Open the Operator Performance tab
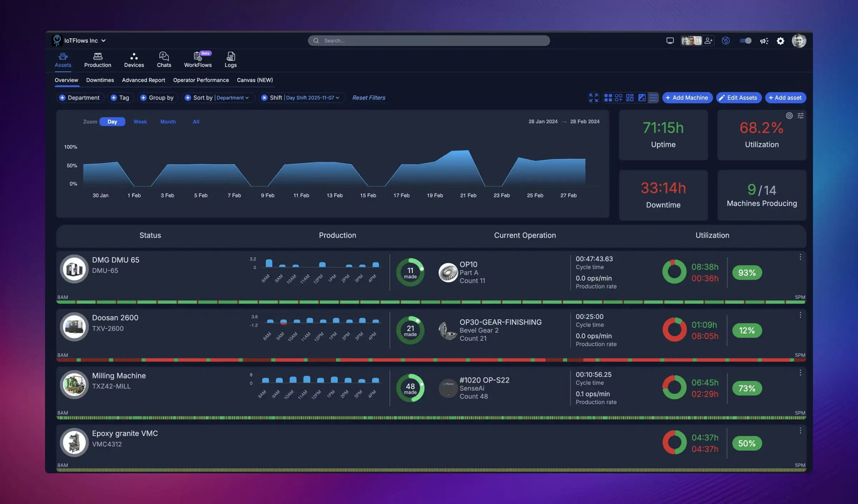The width and height of the screenshot is (858, 504). (201, 80)
